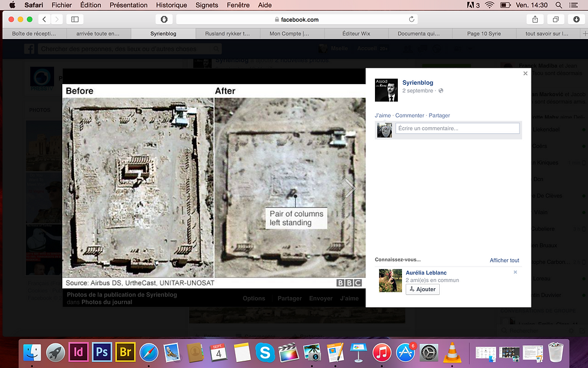Image resolution: width=588 pixels, height=368 pixels.
Task: Click J'aime link under Syrienblog post
Action: coord(383,115)
